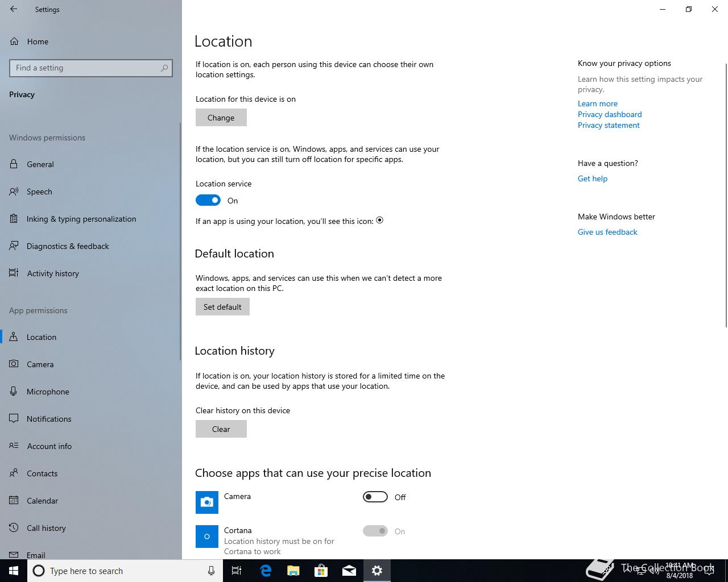Enable location for Camera app
This screenshot has width=728, height=582.
click(x=375, y=497)
